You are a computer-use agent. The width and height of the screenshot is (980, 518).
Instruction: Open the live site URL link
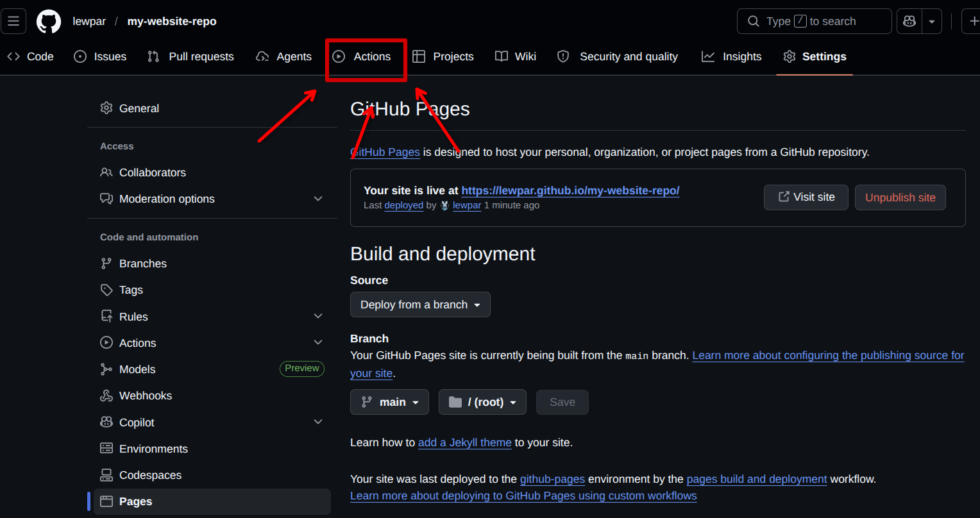pyautogui.click(x=570, y=190)
